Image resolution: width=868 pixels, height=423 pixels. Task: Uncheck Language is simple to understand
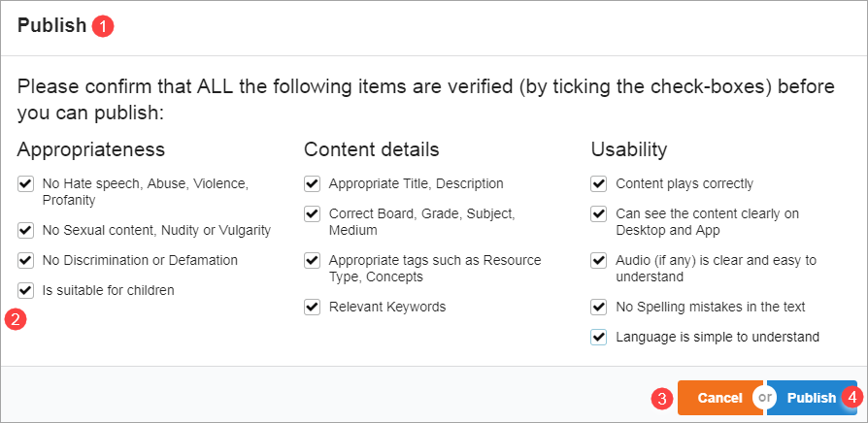[599, 337]
